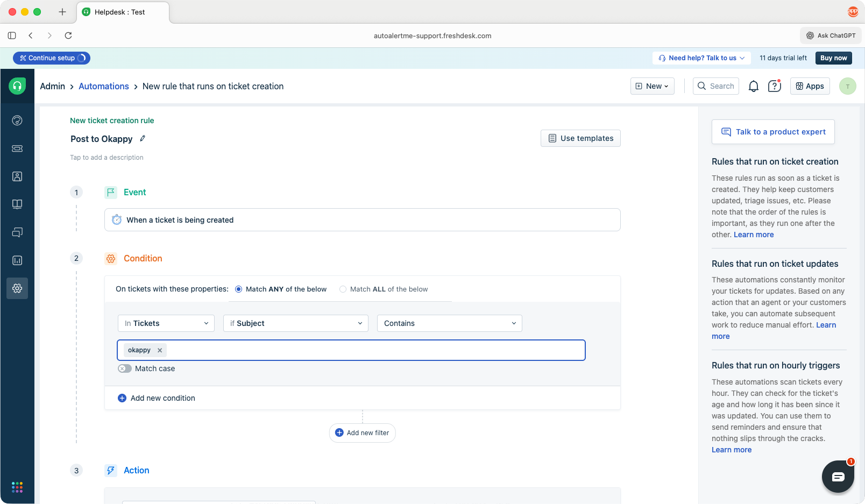Open the Freshdesk headset logo home
Screen dimensions: 865x504
point(17,86)
